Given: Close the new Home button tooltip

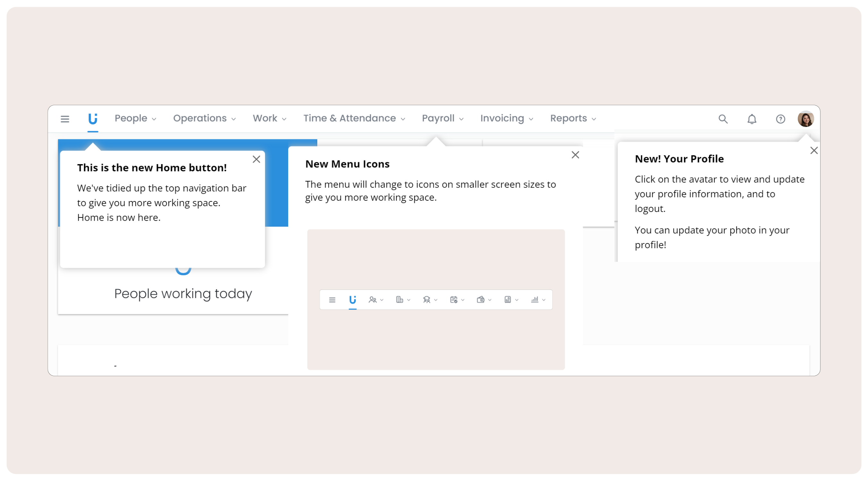Looking at the screenshot, I should click(256, 159).
